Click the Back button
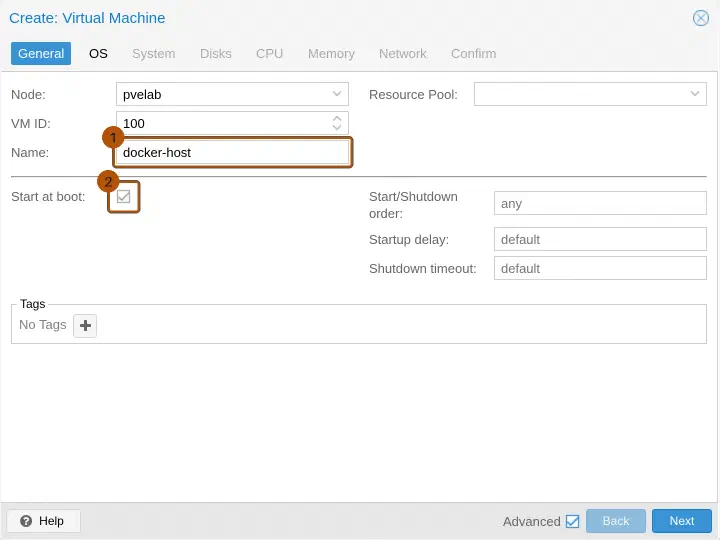The width and height of the screenshot is (720, 540). pyautogui.click(x=616, y=521)
